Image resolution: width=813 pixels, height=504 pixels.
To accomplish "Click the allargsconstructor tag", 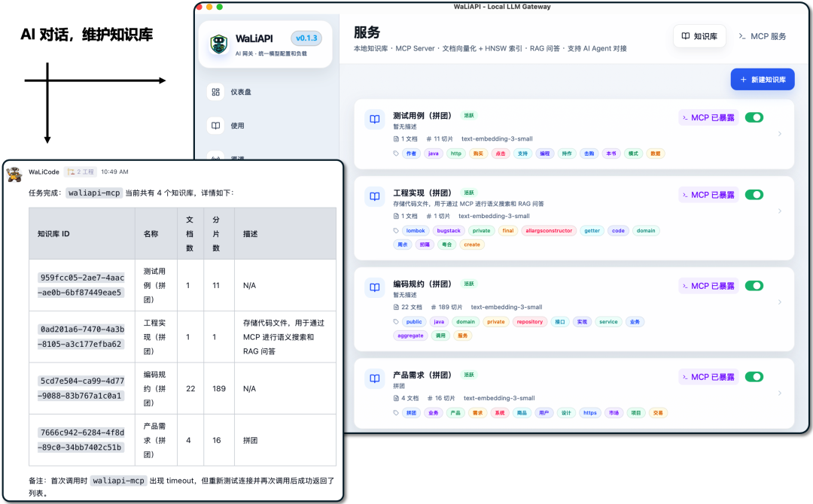I will click(549, 230).
